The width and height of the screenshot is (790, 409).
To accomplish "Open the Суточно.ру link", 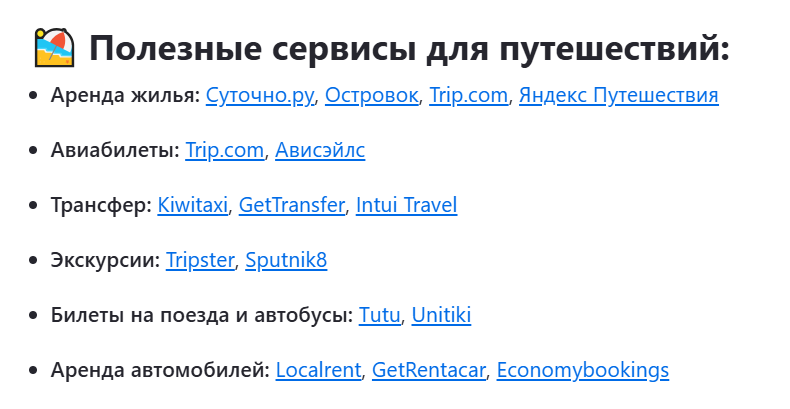I will click(x=260, y=95).
